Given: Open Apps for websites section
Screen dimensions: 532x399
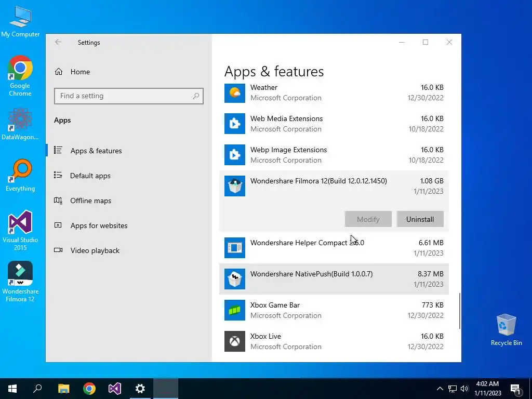Looking at the screenshot, I should pyautogui.click(x=128, y=225).
